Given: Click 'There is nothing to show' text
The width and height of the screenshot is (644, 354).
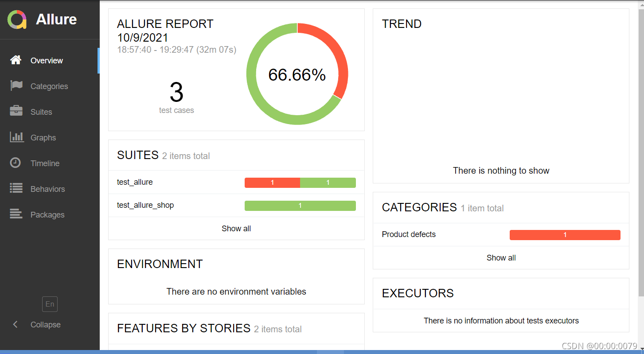Looking at the screenshot, I should [x=501, y=171].
